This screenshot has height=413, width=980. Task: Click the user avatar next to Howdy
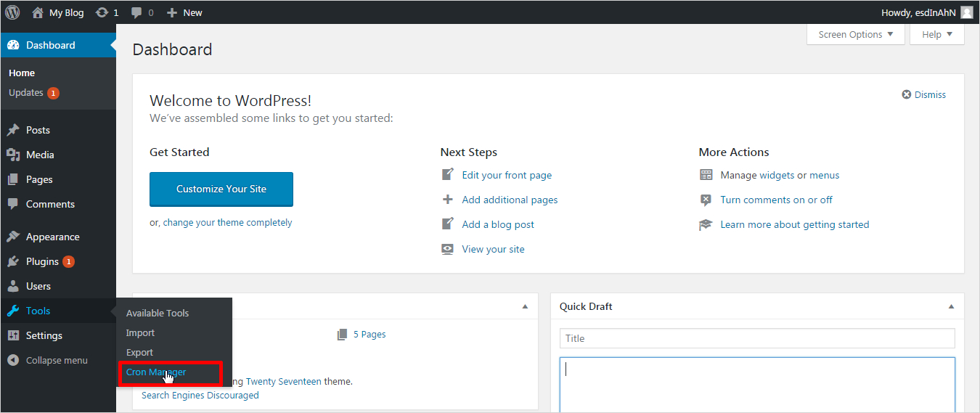click(x=966, y=12)
